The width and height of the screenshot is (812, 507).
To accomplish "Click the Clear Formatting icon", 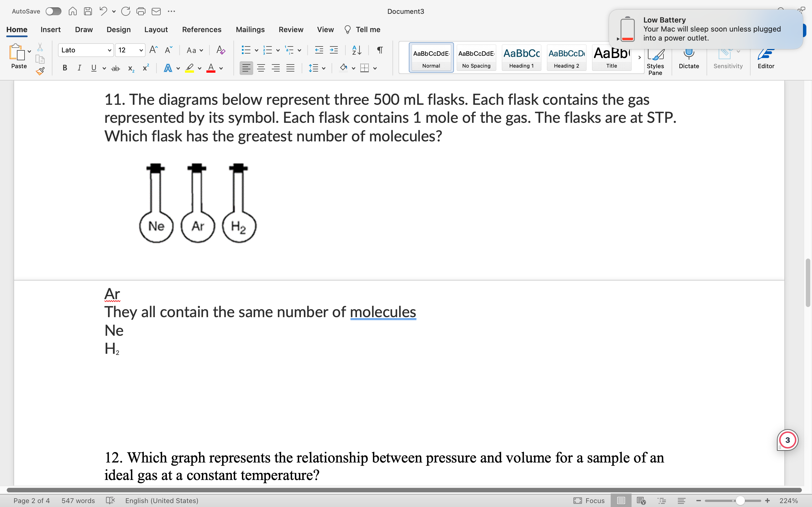I will tap(220, 50).
